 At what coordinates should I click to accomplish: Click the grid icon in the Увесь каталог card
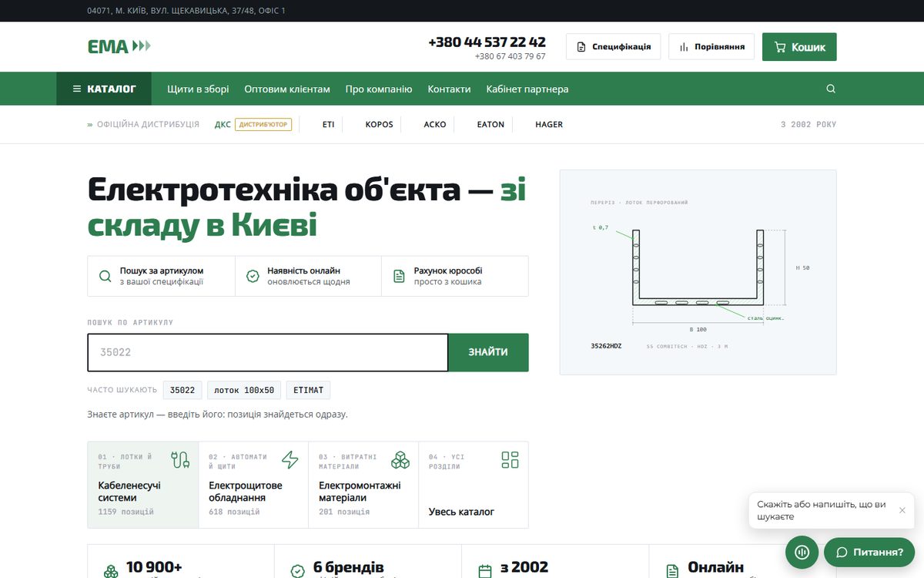510,460
